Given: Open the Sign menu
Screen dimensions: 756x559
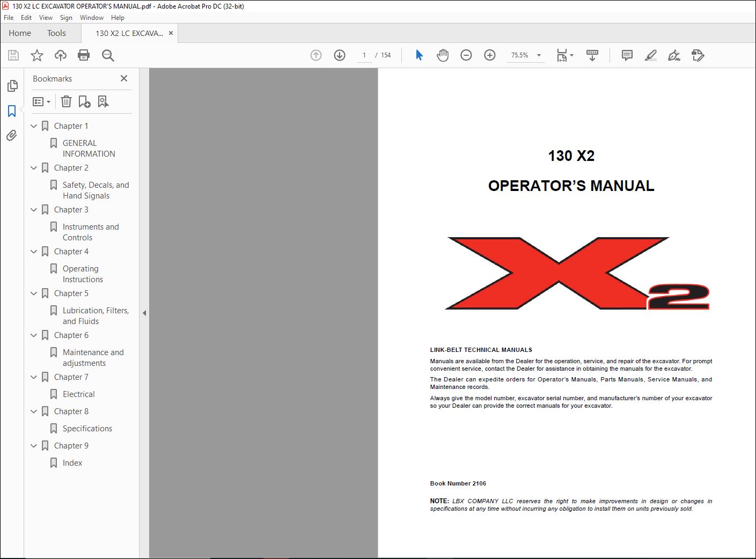Looking at the screenshot, I should click(x=66, y=18).
